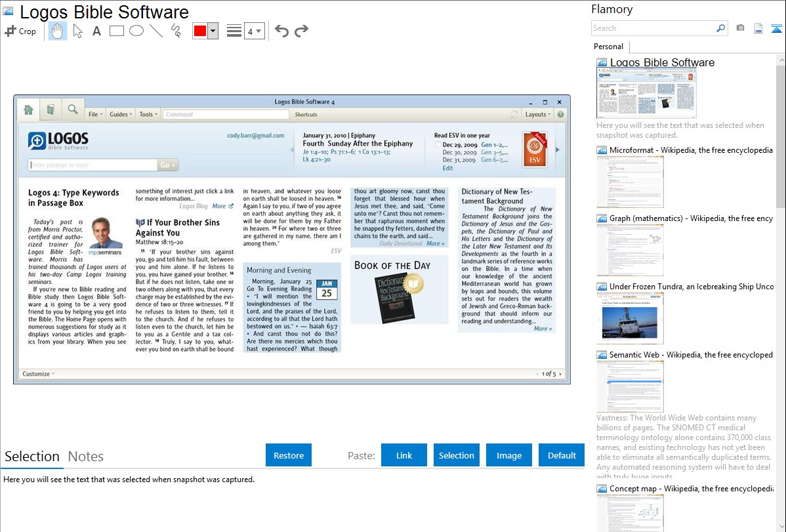Screen dimensions: 786x532
Task: Click the Command input box
Action: (x=226, y=114)
